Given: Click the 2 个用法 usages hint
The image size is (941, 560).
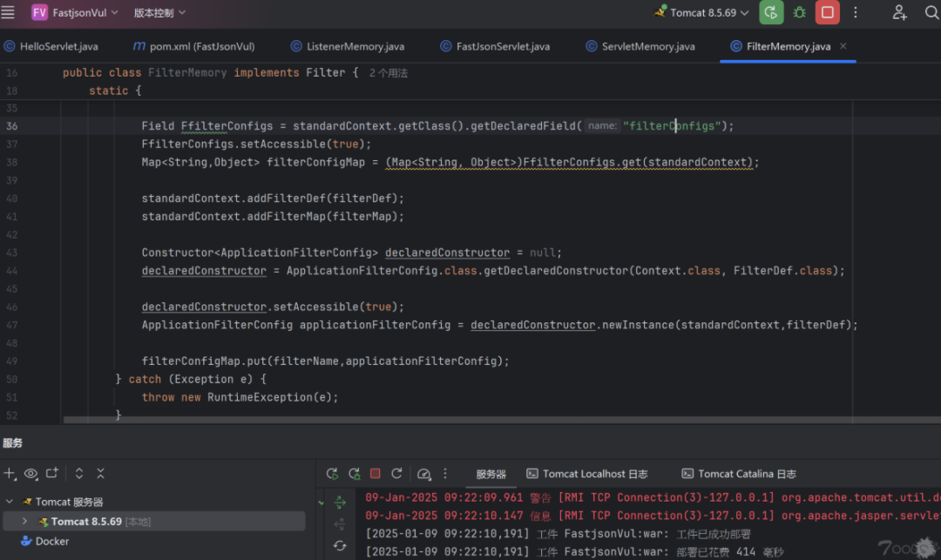Looking at the screenshot, I should pyautogui.click(x=389, y=73).
